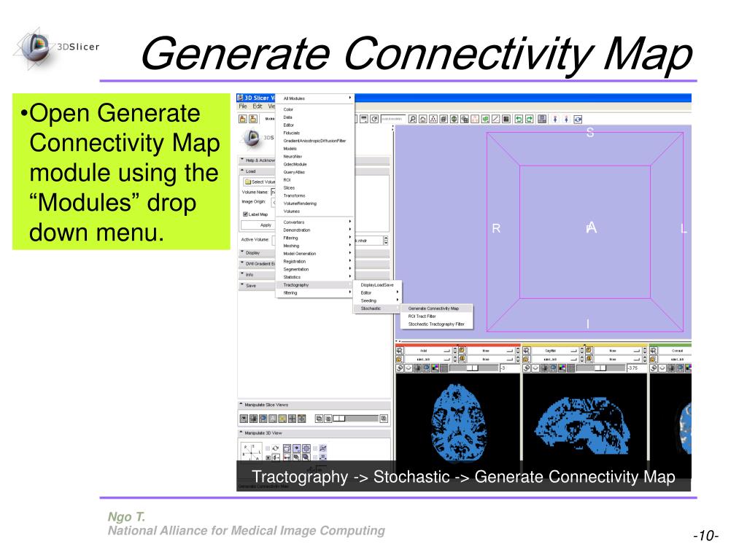The image size is (747, 560).
Task: Choose Volumes from the modules list
Action: (x=314, y=211)
